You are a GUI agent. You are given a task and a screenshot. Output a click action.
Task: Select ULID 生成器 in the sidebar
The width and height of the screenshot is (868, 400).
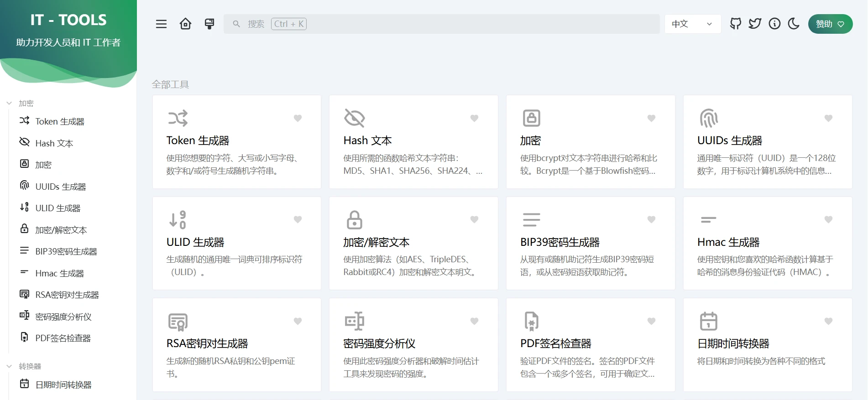[x=58, y=208]
